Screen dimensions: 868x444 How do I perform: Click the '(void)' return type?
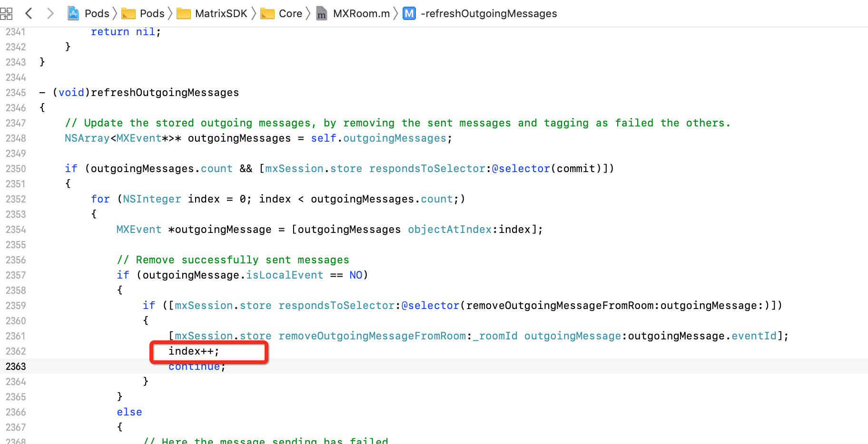71,93
